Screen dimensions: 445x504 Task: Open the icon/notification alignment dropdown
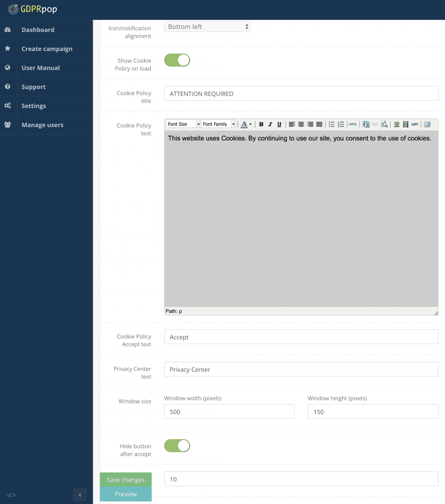[207, 27]
